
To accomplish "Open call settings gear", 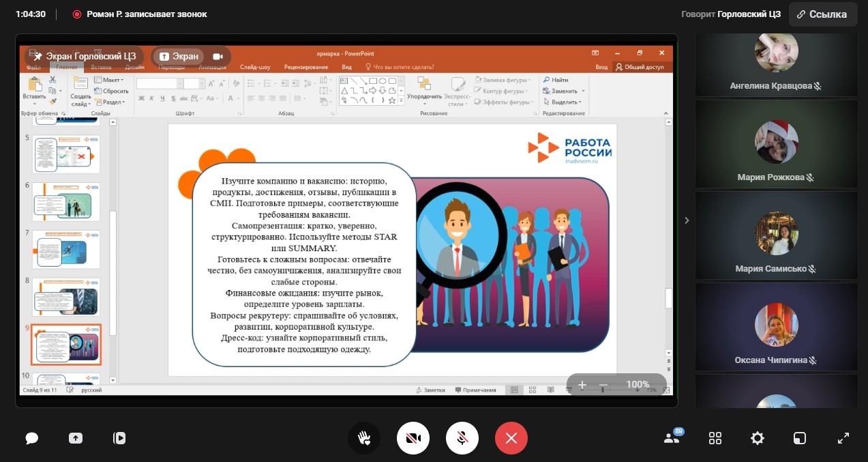I will coord(758,438).
